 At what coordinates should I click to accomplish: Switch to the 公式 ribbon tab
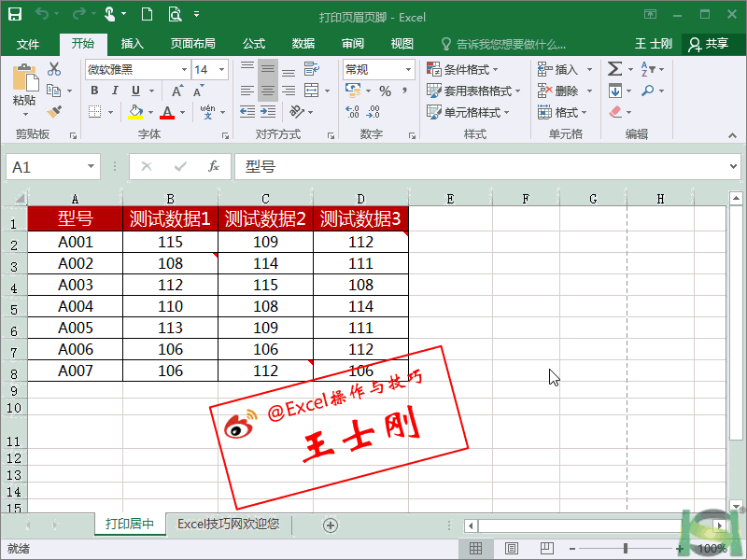click(x=254, y=44)
